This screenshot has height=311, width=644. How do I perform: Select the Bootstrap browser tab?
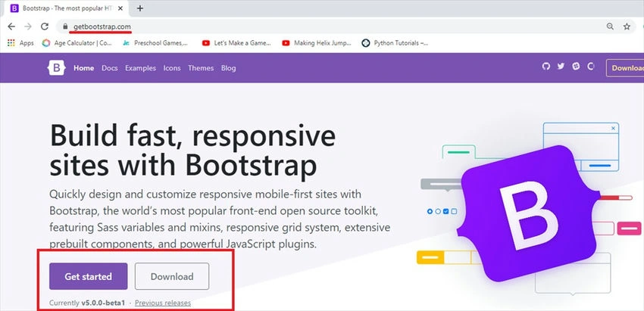tap(67, 8)
